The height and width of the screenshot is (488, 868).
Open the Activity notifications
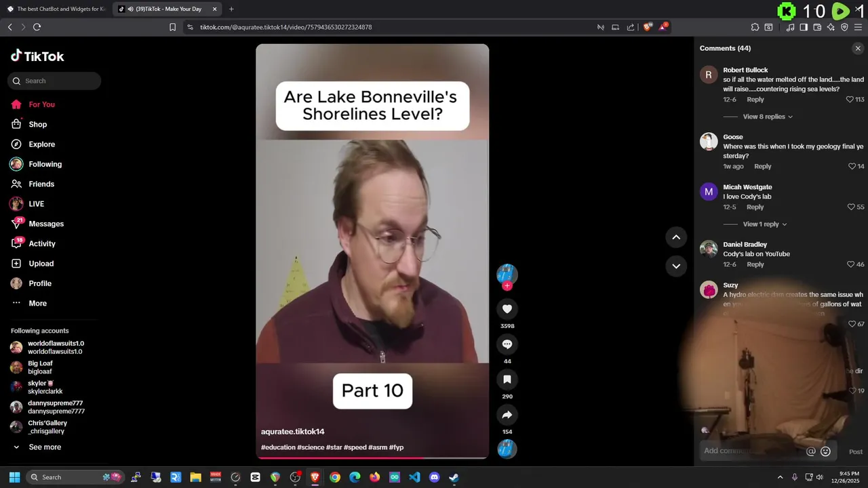click(42, 244)
